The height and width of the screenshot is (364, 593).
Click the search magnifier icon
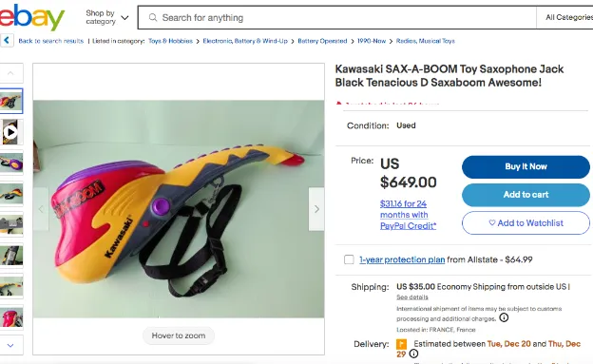[153, 17]
